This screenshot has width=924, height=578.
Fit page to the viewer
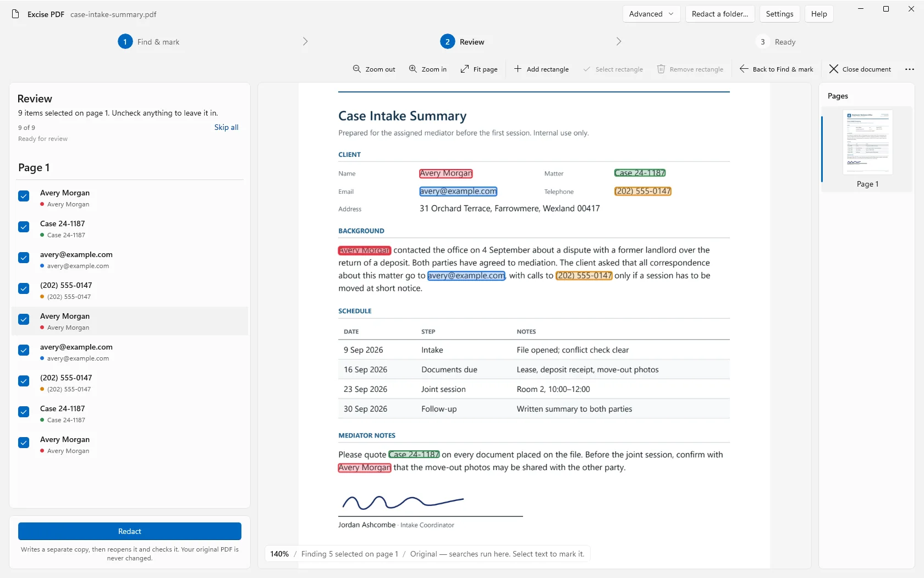479,69
